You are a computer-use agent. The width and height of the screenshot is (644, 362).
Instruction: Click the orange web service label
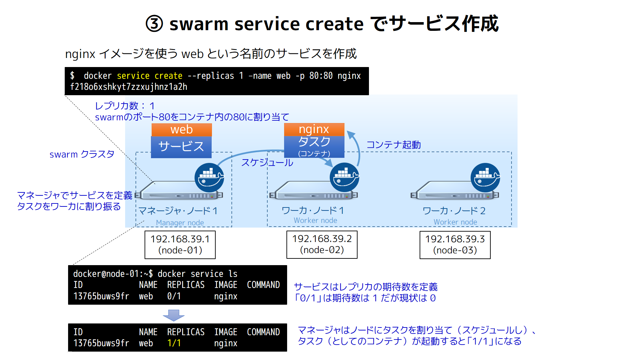coord(181,130)
